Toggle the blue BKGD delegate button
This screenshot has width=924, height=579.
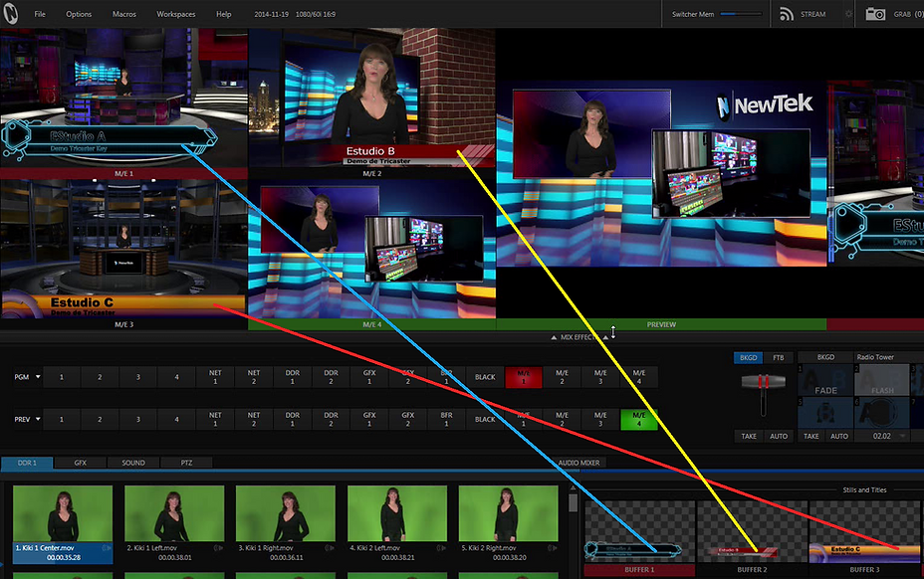[x=749, y=357]
